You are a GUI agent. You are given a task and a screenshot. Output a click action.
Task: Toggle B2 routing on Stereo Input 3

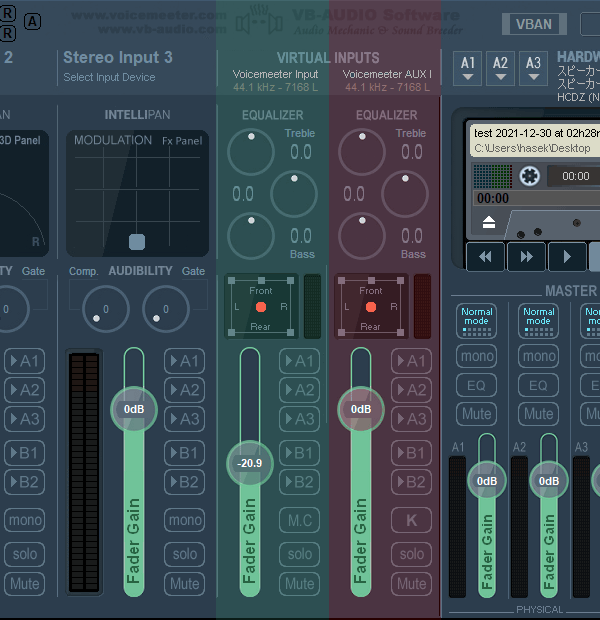pyautogui.click(x=184, y=482)
